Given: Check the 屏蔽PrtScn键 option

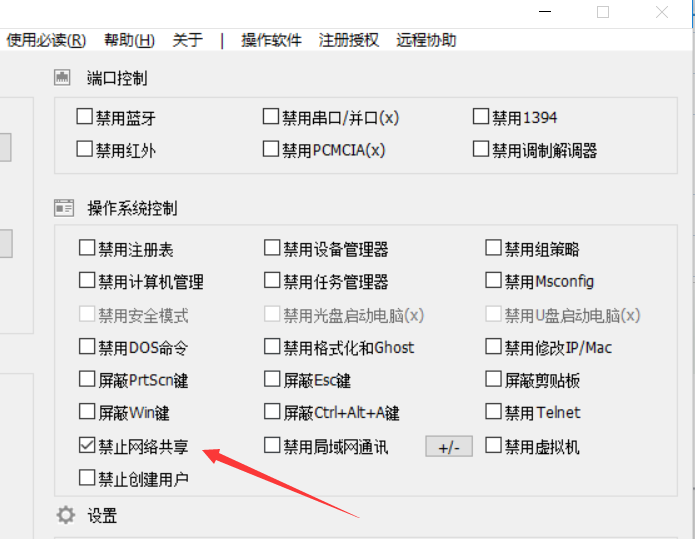Looking at the screenshot, I should click(87, 380).
